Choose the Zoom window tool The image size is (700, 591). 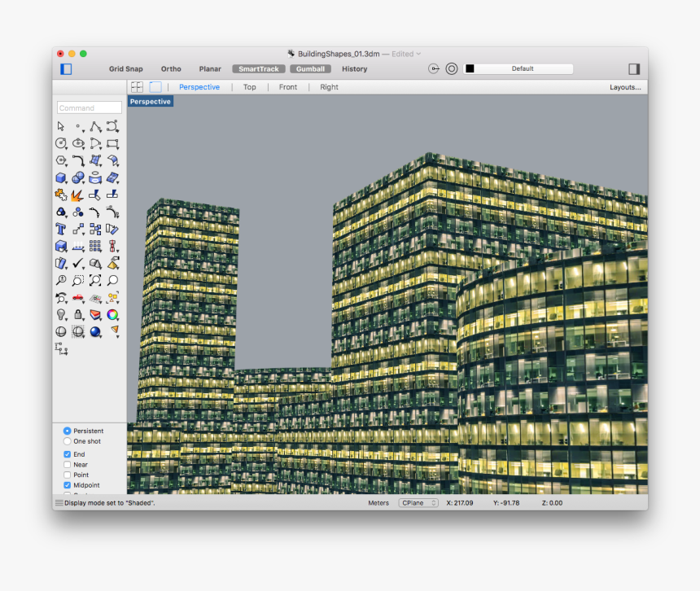coord(78,280)
